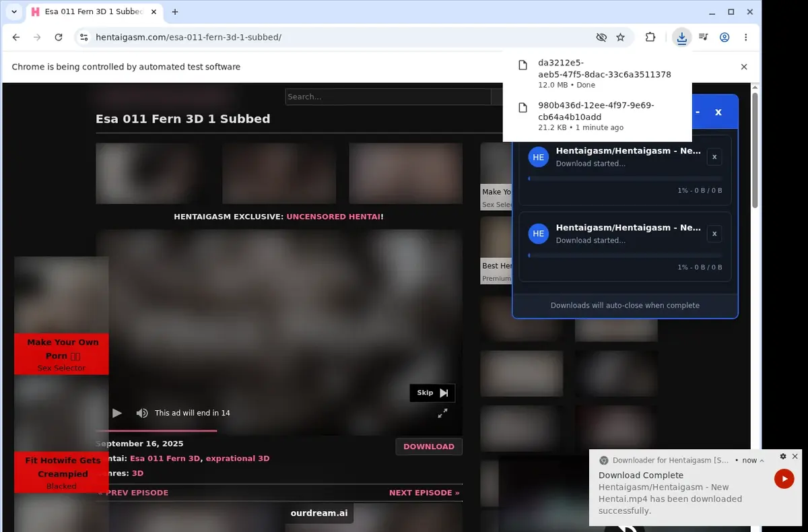Toggle the Chrome downloads bubble
This screenshot has height=532, width=808.
coord(682,37)
